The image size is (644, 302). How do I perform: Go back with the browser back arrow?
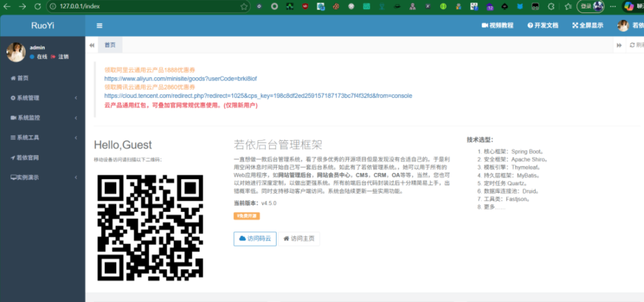point(7,7)
